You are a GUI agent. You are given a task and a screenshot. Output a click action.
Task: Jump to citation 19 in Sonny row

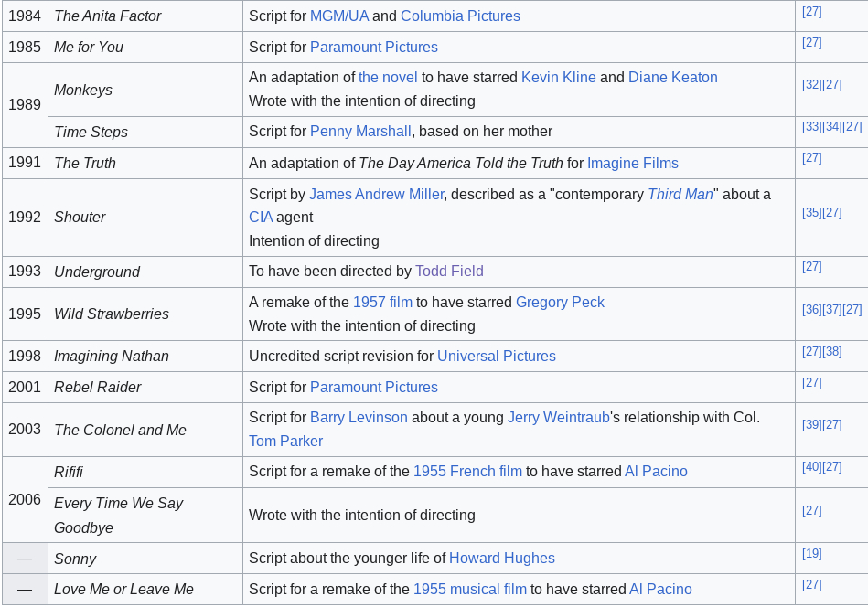[x=811, y=554]
